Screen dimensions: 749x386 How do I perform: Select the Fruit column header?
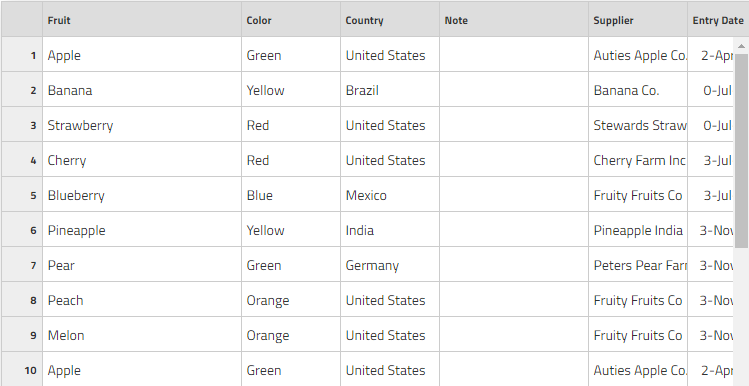tap(142, 19)
